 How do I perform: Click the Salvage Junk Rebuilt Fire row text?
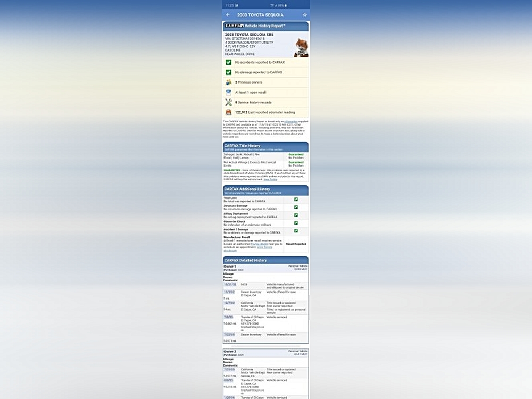242,156
